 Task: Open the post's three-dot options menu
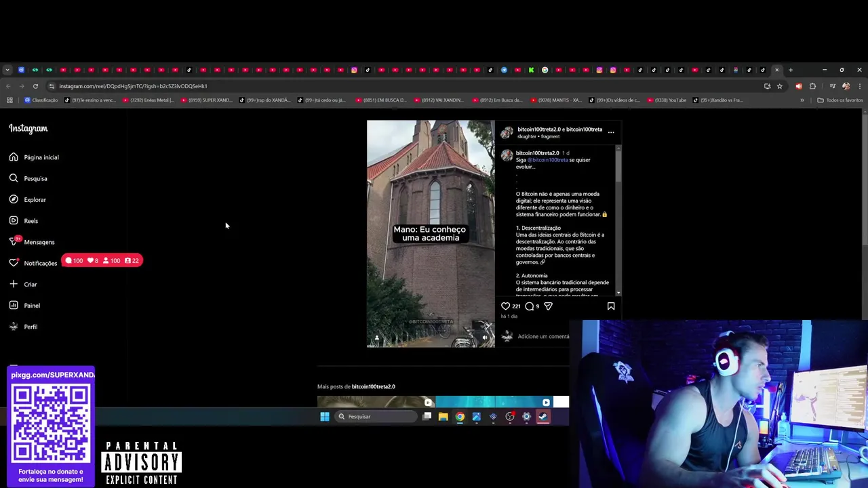tap(611, 132)
